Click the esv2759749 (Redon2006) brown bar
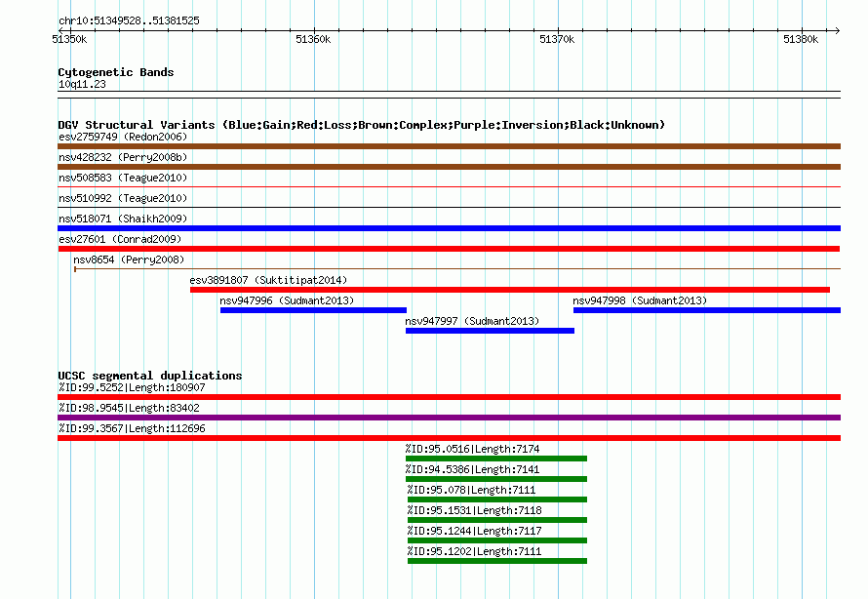Viewport: 868px width, 599px height. (x=449, y=146)
